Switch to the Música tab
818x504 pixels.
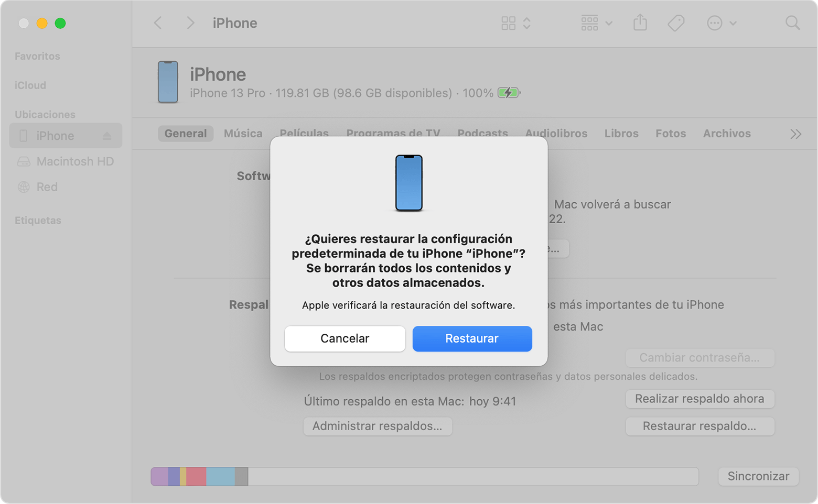click(x=243, y=134)
